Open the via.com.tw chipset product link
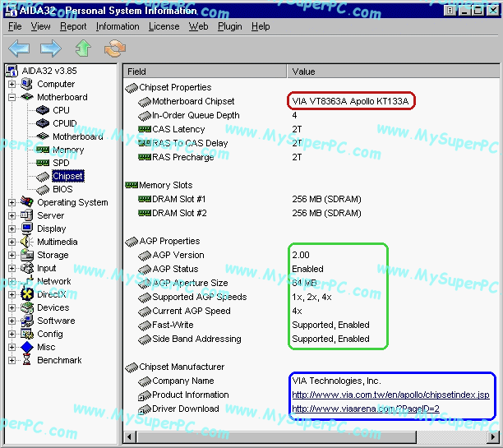Viewport: 503px width, 448px height. [x=390, y=395]
